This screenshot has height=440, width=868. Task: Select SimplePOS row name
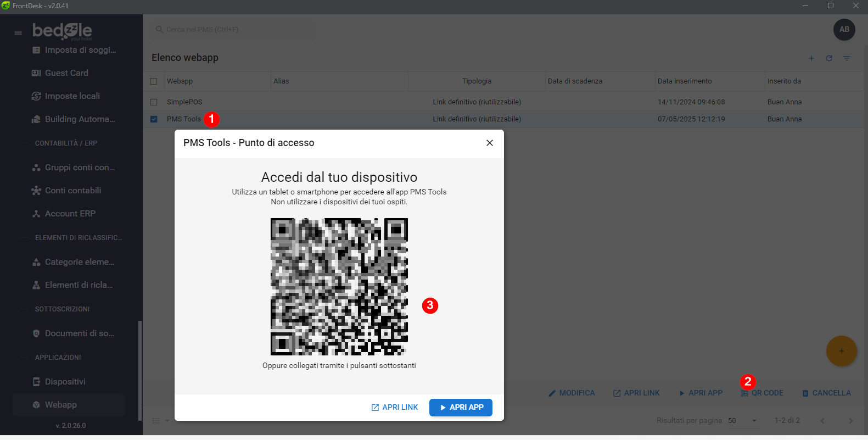(184, 102)
